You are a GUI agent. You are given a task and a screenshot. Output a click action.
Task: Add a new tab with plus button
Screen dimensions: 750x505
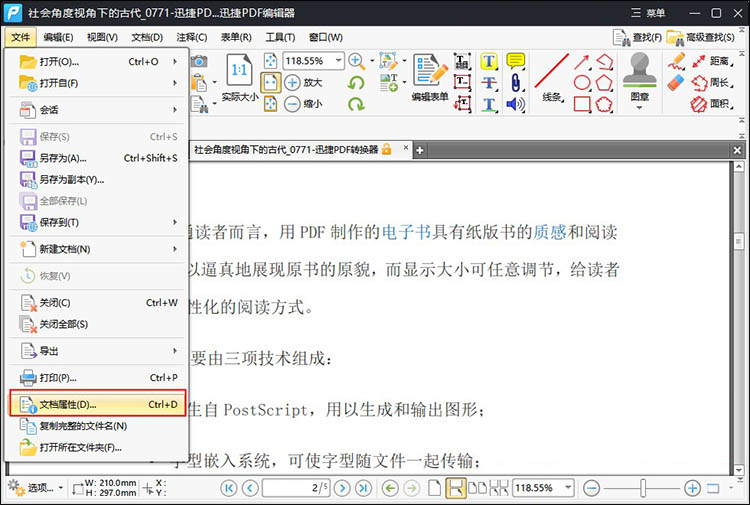click(x=419, y=150)
